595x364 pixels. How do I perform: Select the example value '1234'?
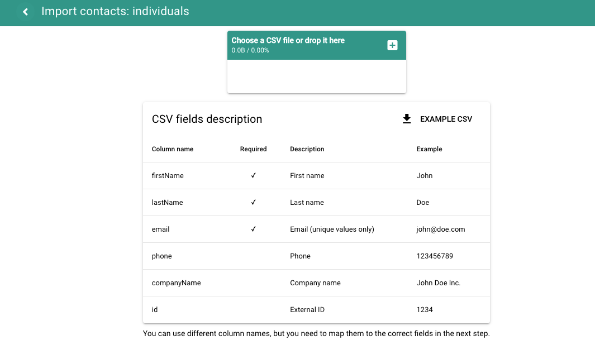(424, 310)
